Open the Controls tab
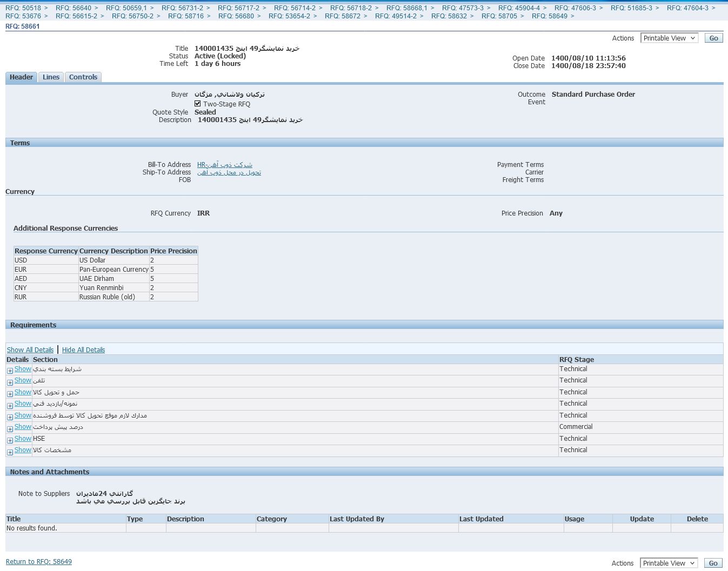This screenshot has height=571, width=728. [83, 77]
